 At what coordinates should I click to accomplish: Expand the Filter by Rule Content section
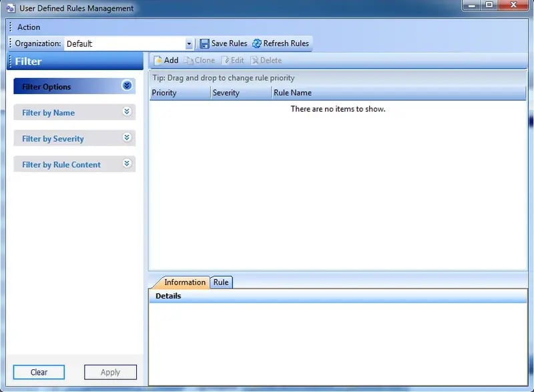point(127,164)
